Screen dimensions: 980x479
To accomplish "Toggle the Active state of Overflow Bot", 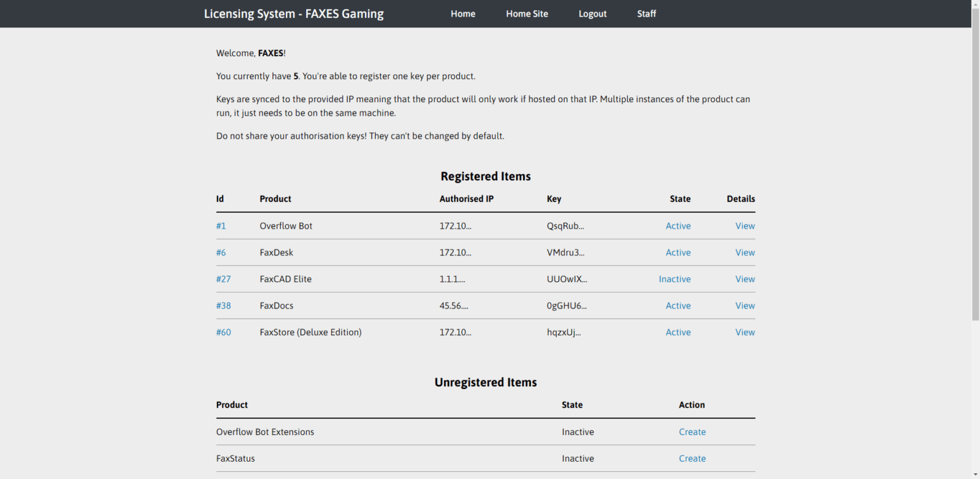I will click(678, 225).
